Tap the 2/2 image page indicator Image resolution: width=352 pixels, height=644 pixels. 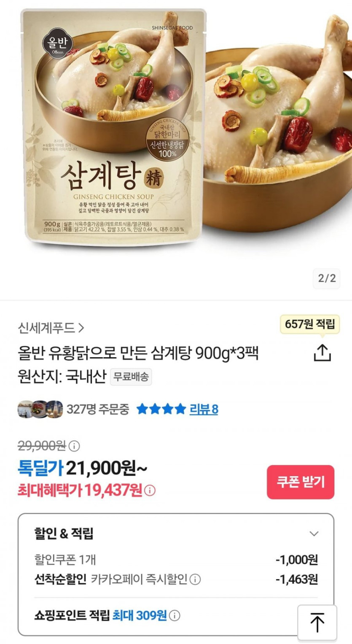click(x=327, y=278)
